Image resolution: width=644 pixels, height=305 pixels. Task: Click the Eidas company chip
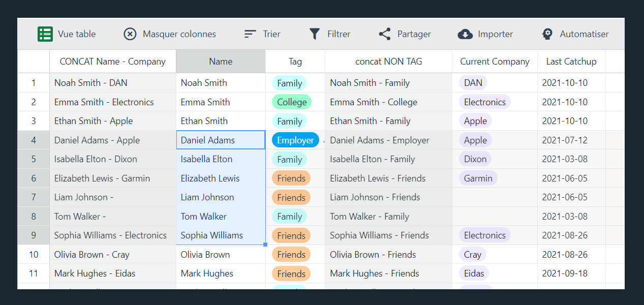(x=474, y=273)
